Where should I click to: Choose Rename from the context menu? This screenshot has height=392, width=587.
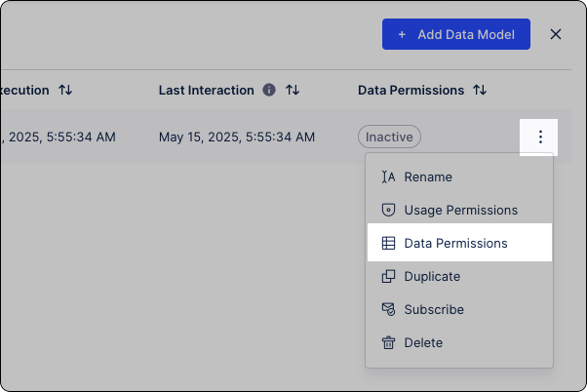click(x=459, y=176)
